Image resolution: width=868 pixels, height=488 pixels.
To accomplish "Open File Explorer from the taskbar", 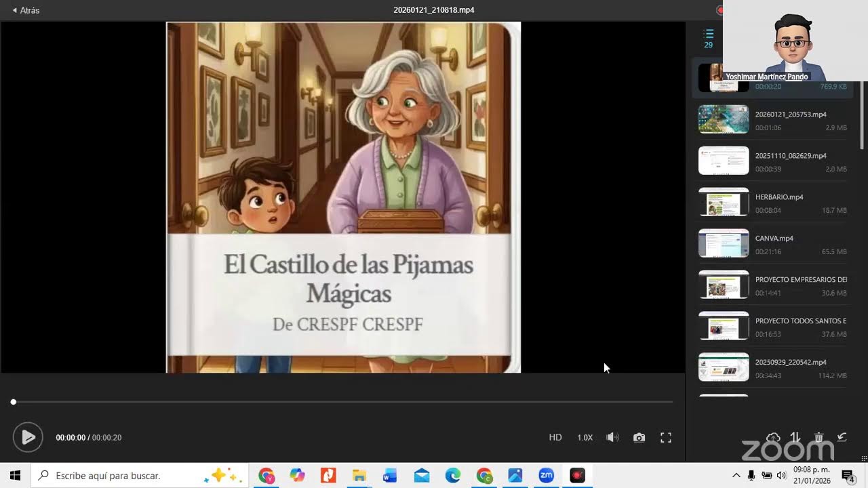I will (359, 476).
